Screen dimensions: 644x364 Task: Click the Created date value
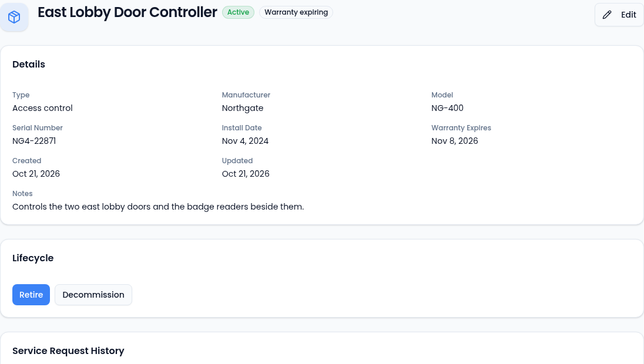(36, 174)
